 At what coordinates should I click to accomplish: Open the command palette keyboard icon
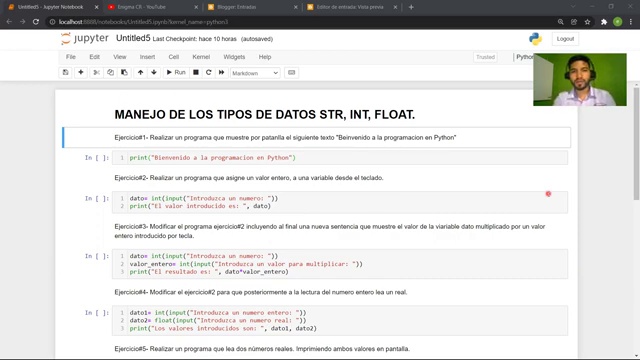pos(291,73)
